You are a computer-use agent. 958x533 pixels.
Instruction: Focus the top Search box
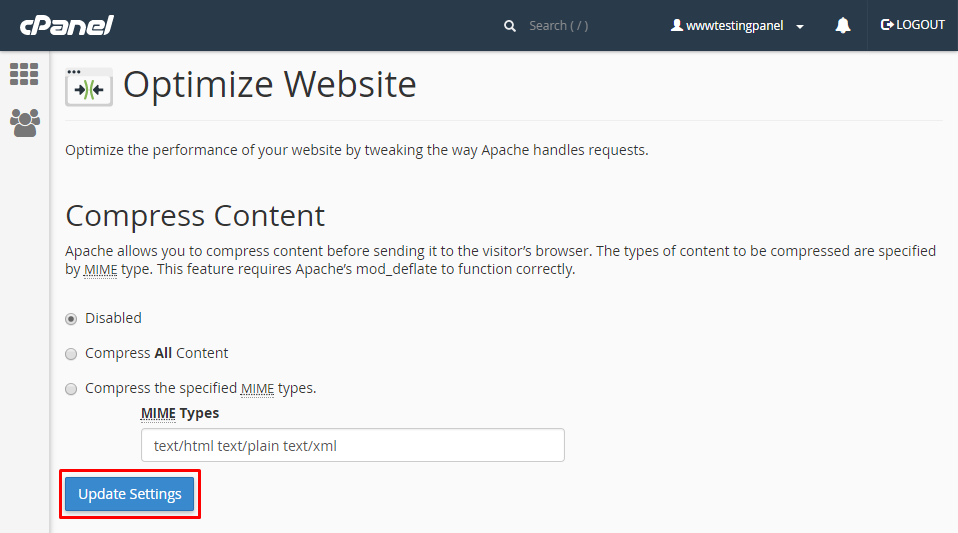coord(580,26)
